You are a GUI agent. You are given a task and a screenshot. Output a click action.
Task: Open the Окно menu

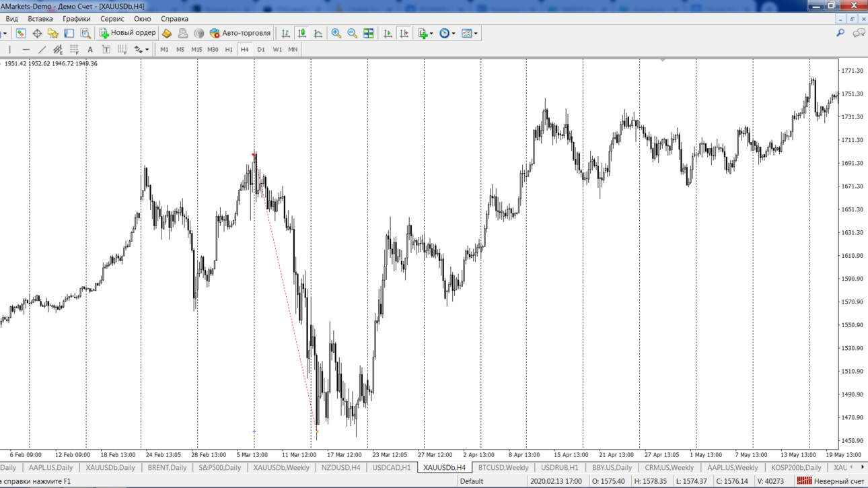point(143,19)
